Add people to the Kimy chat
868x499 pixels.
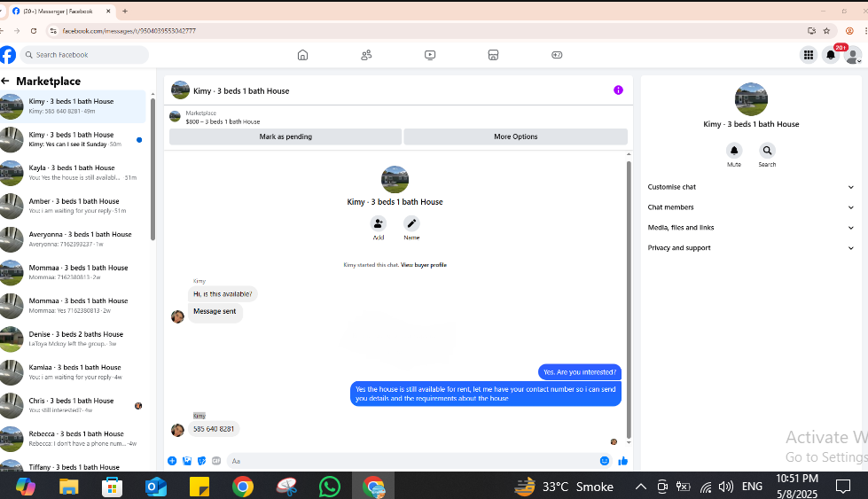[378, 223]
